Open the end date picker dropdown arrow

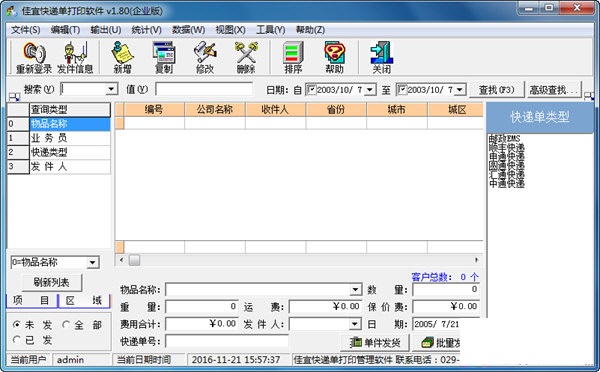(460, 90)
